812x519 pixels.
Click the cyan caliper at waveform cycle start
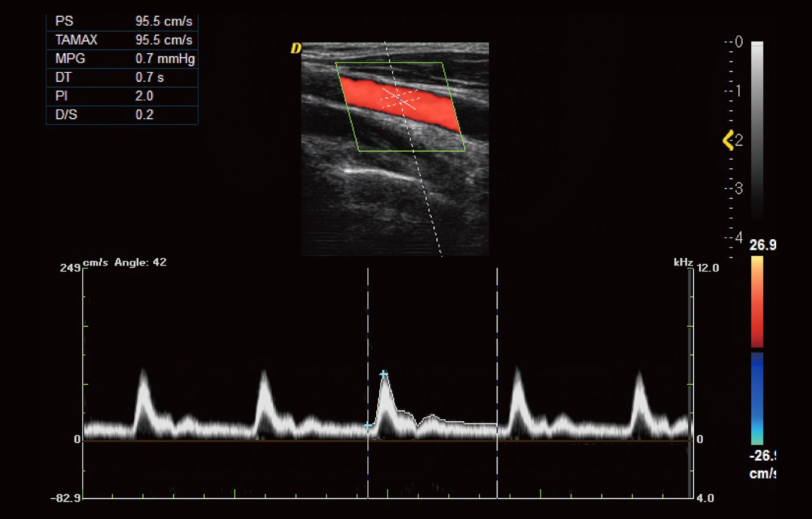(x=368, y=425)
